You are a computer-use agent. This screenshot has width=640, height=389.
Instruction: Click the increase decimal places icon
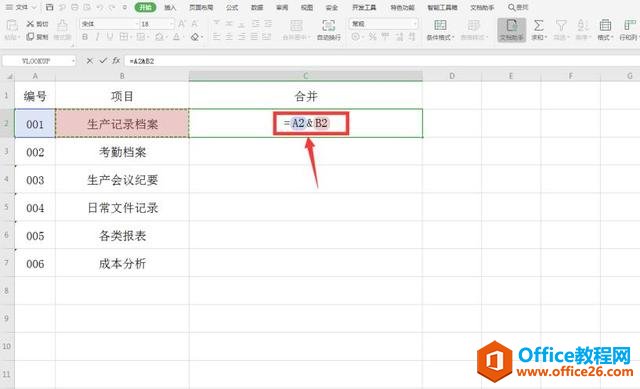(x=399, y=37)
